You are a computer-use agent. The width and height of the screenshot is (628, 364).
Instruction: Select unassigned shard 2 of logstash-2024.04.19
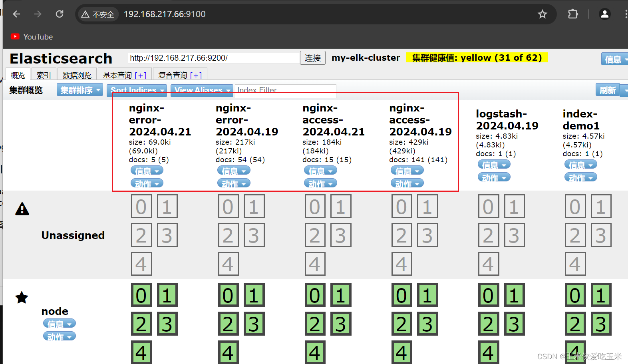(489, 235)
